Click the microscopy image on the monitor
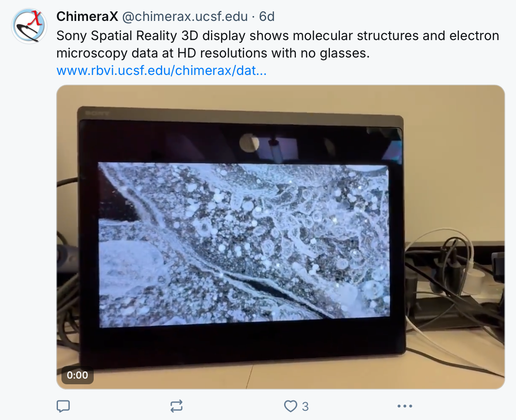Screen dimensions: 516x420 (244, 245)
